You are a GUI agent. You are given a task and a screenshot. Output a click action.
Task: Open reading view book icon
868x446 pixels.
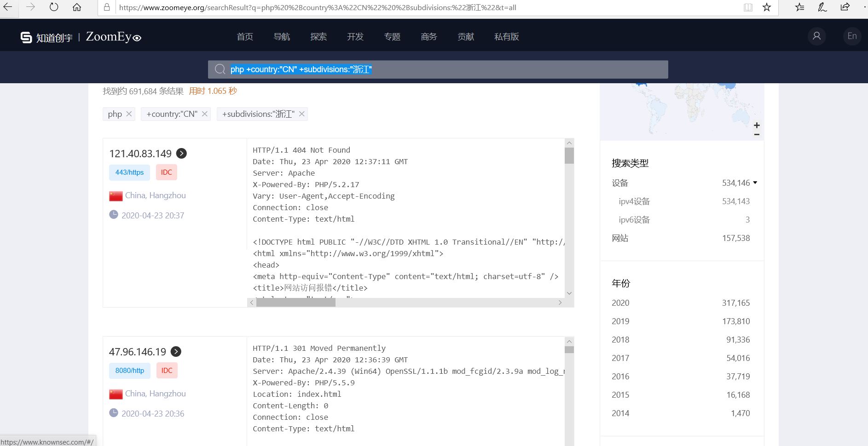[748, 7]
